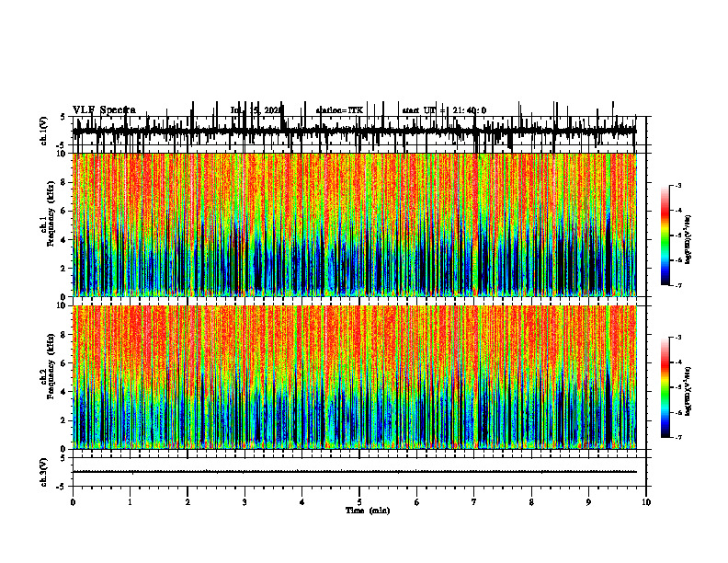728x563 pixels.
Task: Click the Time (min) axis title
Action: [368, 511]
